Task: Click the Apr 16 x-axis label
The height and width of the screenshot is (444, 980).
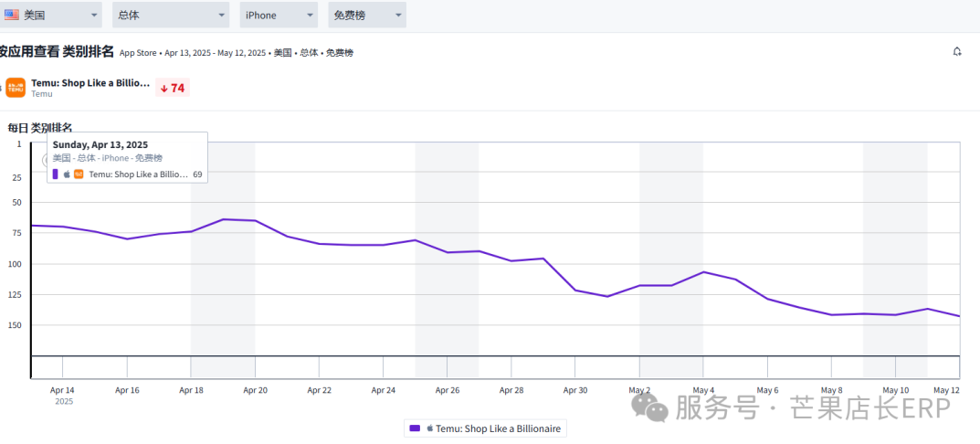Action: click(127, 390)
